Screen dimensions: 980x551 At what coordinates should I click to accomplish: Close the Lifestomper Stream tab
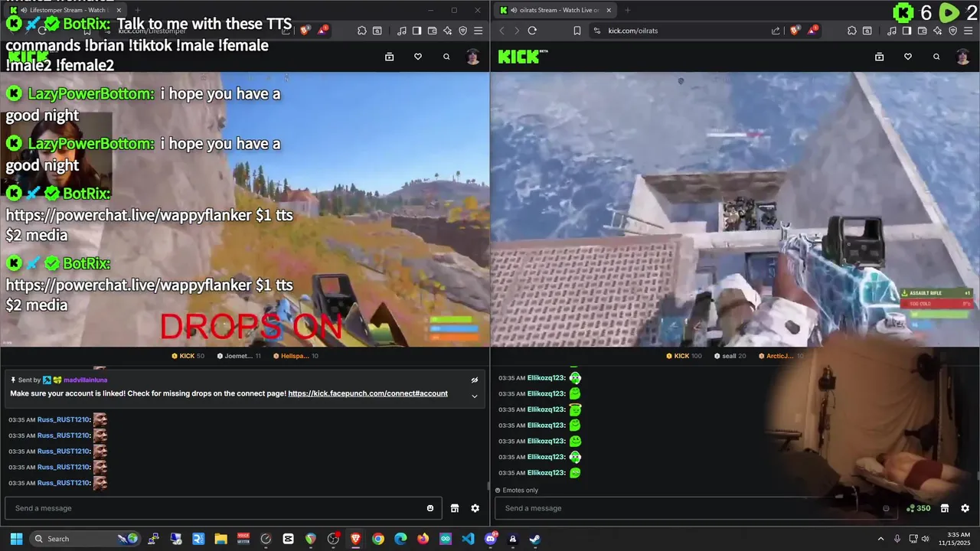point(119,10)
